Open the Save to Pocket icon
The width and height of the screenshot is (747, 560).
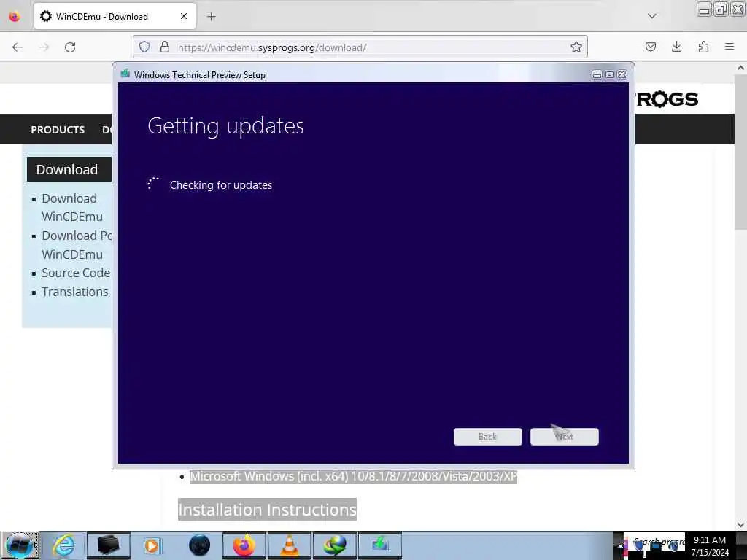point(650,47)
